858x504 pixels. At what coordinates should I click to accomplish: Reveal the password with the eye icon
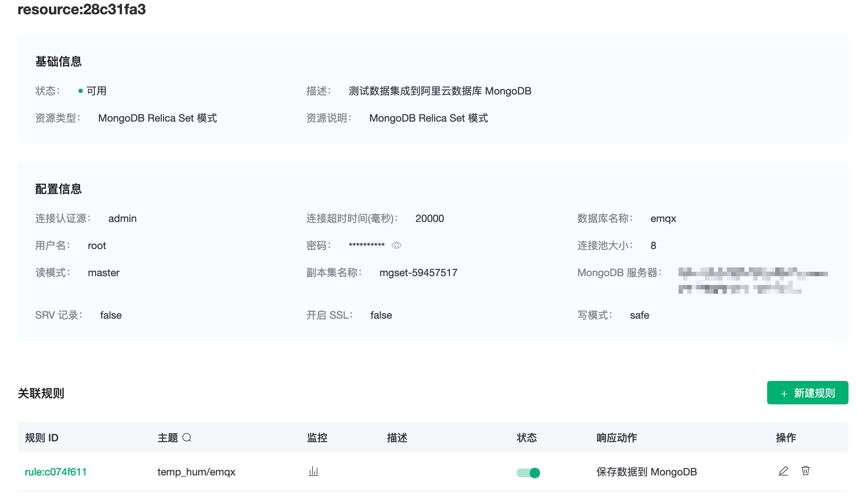(396, 245)
